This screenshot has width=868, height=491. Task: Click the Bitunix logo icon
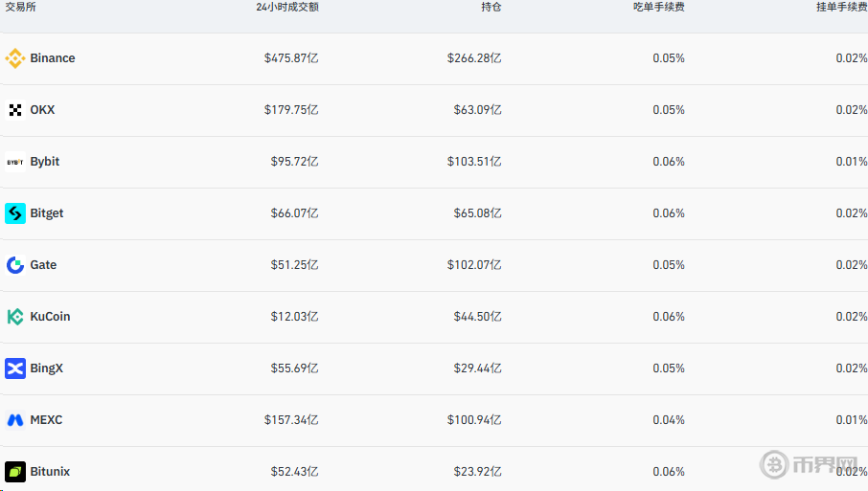pyautogui.click(x=15, y=472)
